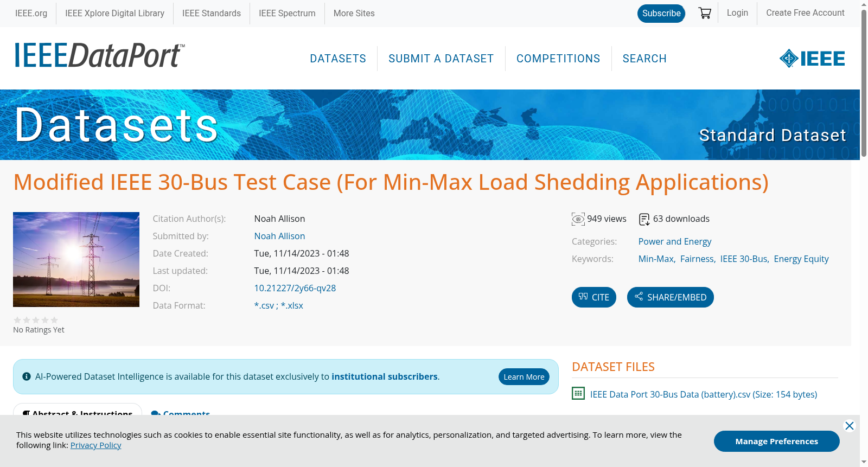The width and height of the screenshot is (868, 467).
Task: Click No Ratings Yet text
Action: [x=39, y=330]
